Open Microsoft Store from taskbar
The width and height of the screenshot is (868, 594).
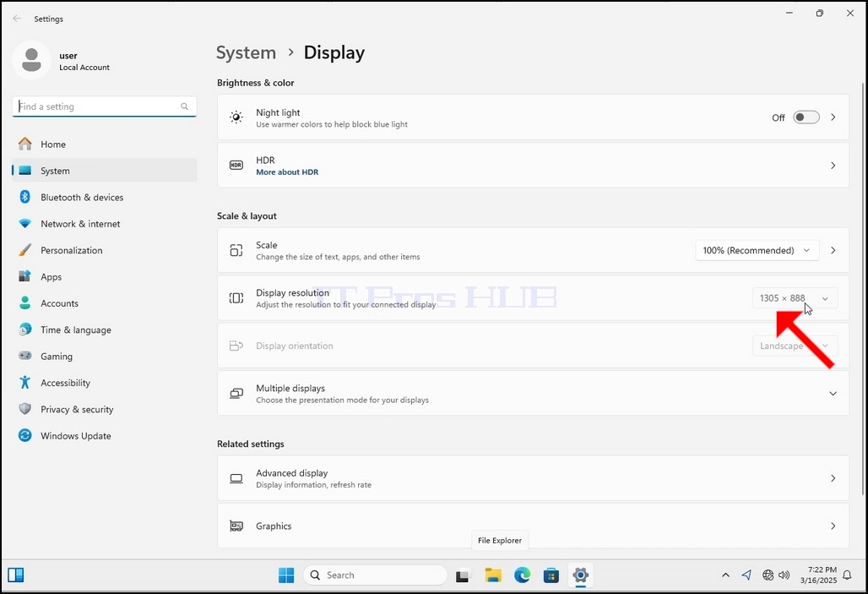(x=551, y=575)
